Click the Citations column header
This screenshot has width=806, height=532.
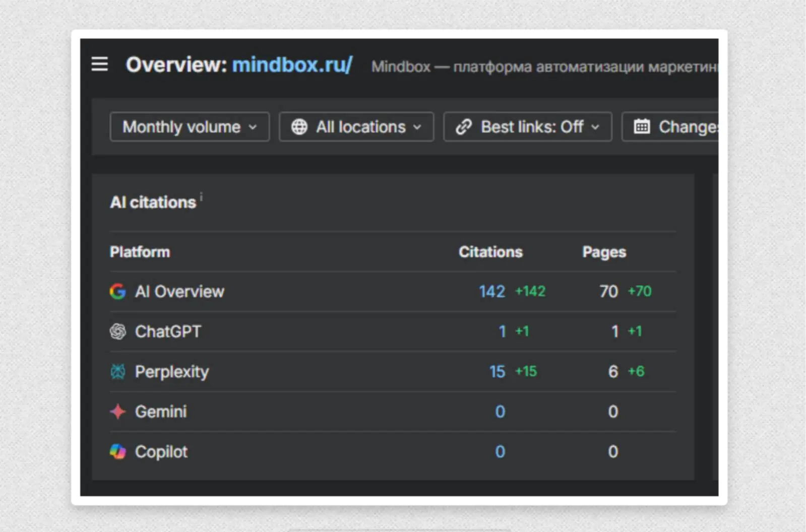tap(490, 252)
